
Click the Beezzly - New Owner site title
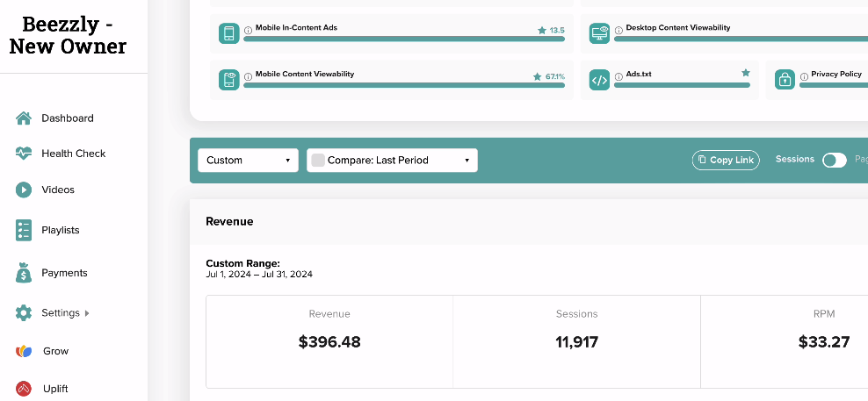[x=69, y=35]
